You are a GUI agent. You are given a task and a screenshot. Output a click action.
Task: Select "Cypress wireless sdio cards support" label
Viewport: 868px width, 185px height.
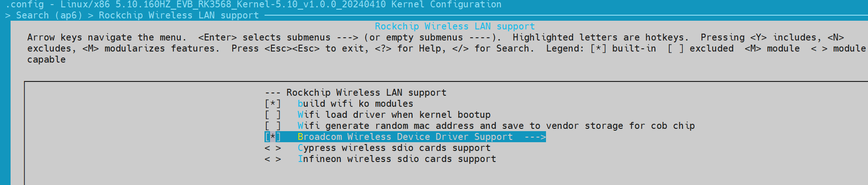(x=394, y=148)
